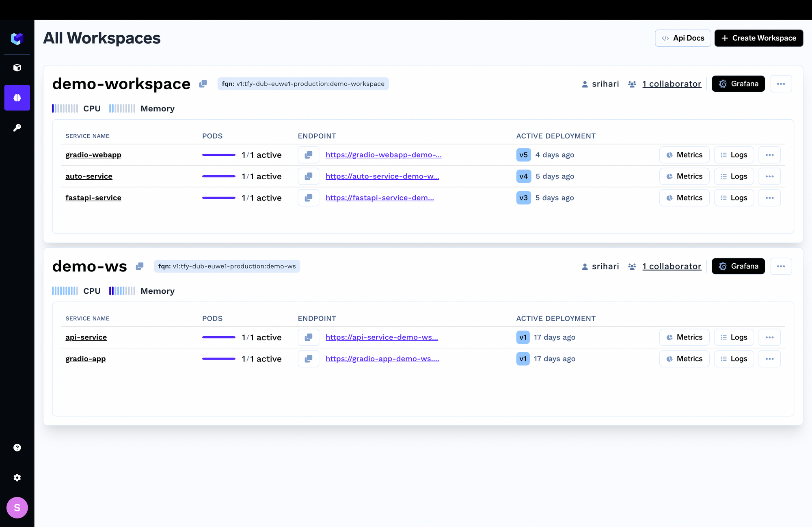Image resolution: width=812 pixels, height=527 pixels.
Task: Copy the api-service endpoint URL
Action: pos(309,338)
